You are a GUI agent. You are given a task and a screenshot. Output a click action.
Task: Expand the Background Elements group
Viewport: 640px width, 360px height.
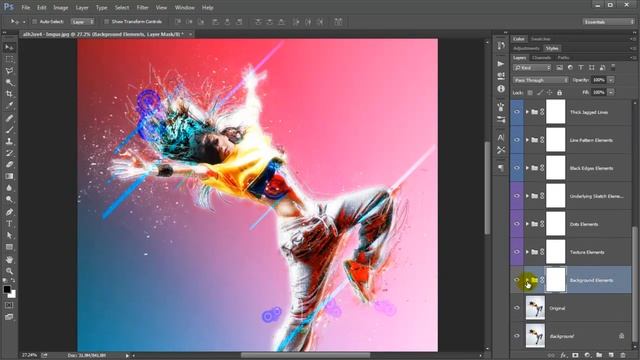527,280
